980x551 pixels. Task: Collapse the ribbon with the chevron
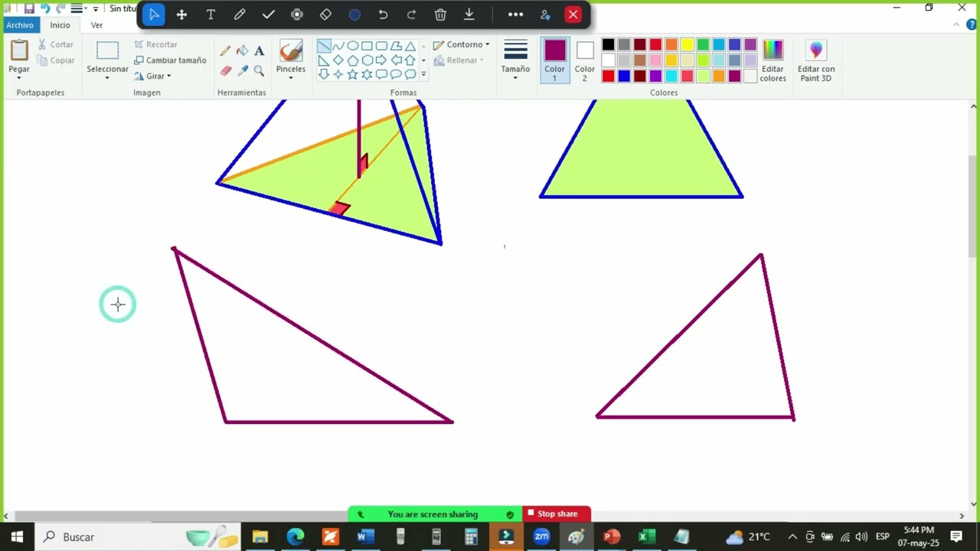point(956,25)
